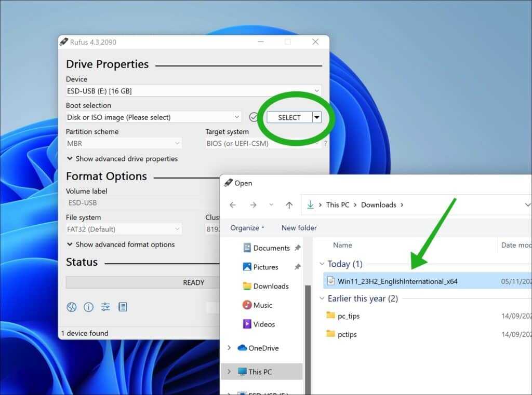532x395 pixels.
Task: Select Win11_23H2_EnglishInternational_x64 file
Action: pyautogui.click(x=397, y=281)
